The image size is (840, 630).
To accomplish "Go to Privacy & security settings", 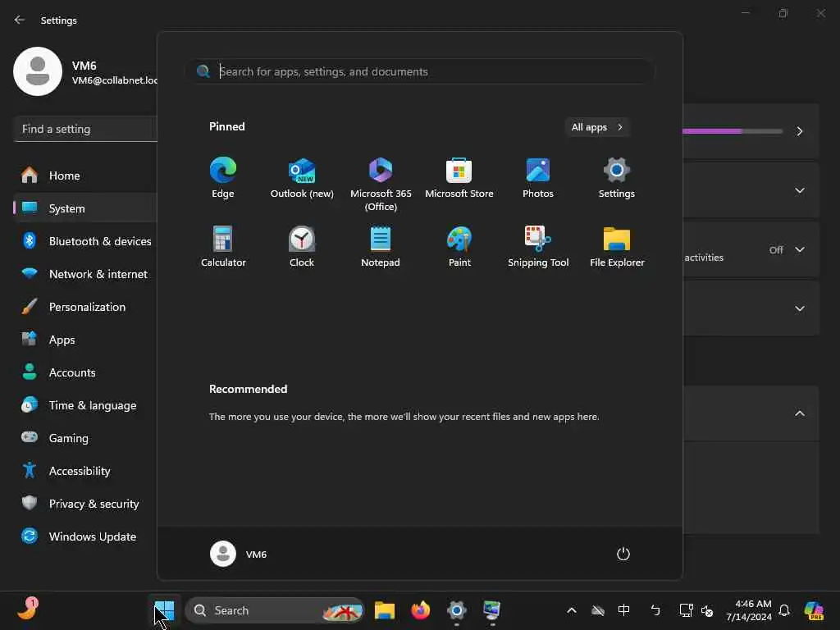I will pyautogui.click(x=85, y=504).
